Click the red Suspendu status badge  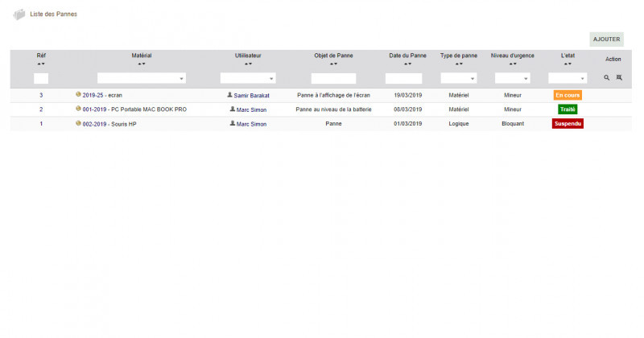(568, 124)
